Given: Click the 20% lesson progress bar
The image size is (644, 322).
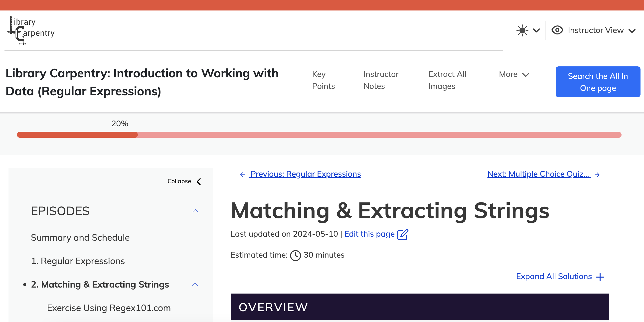Looking at the screenshot, I should tap(319, 135).
